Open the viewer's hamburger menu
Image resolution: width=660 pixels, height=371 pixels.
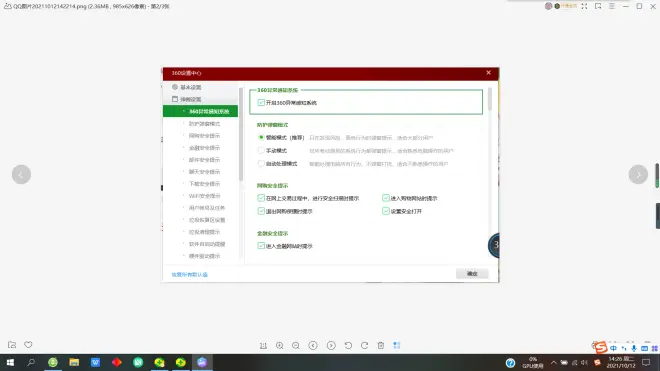(x=612, y=6)
